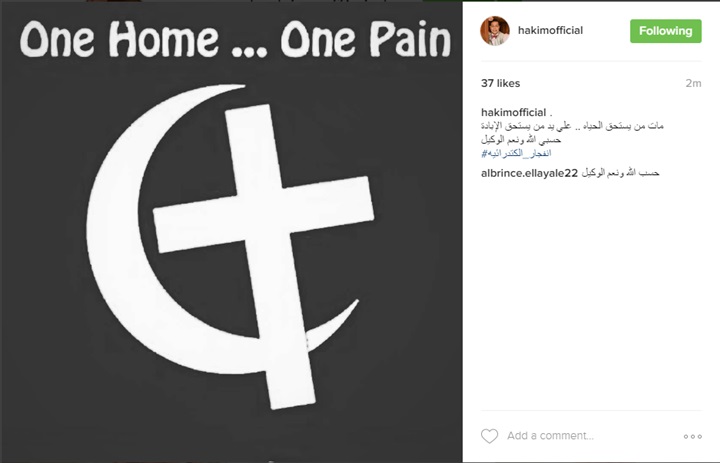Open hakimofficial username in the caption
Viewport: 720px width, 463px height.
pyautogui.click(x=513, y=113)
